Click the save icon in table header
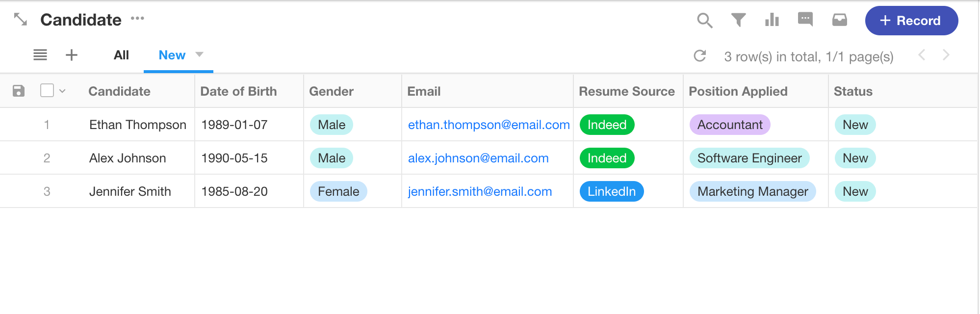980x314 pixels. (19, 91)
